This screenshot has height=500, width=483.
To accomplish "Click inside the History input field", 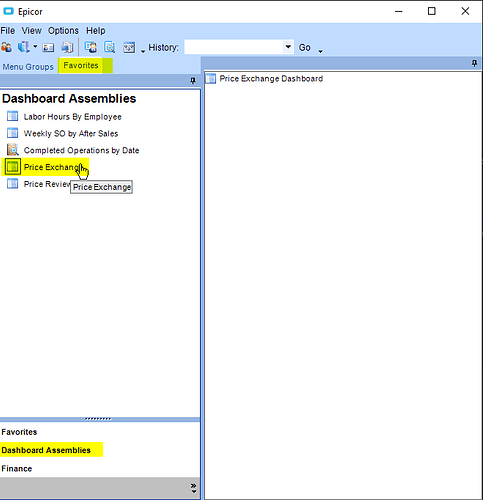I will [x=234, y=47].
